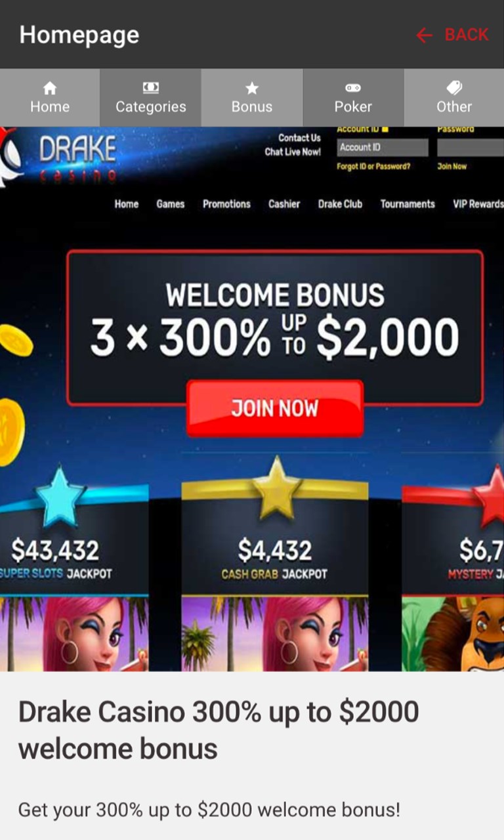Open the Cash Grab jackpot game thumbnail
The height and width of the screenshot is (840, 504).
click(275, 633)
